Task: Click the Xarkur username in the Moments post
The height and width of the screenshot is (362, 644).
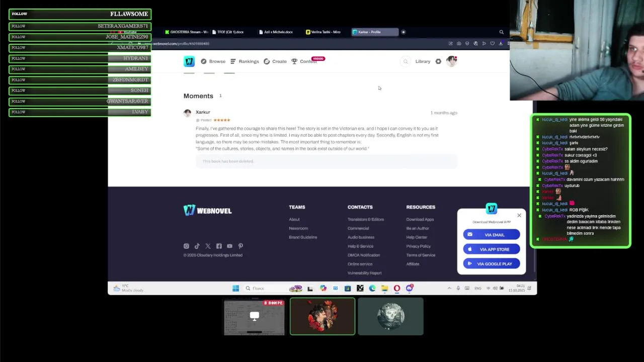Action: click(x=203, y=112)
